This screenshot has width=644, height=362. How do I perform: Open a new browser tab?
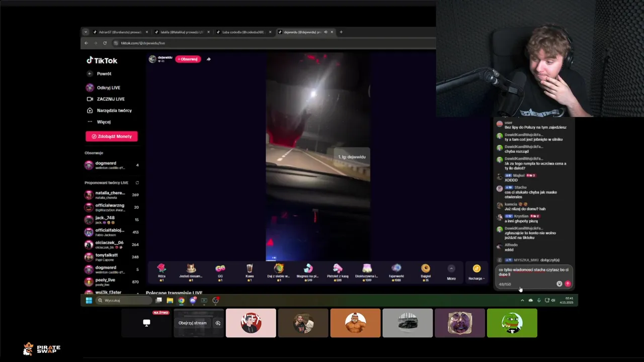pyautogui.click(x=341, y=32)
